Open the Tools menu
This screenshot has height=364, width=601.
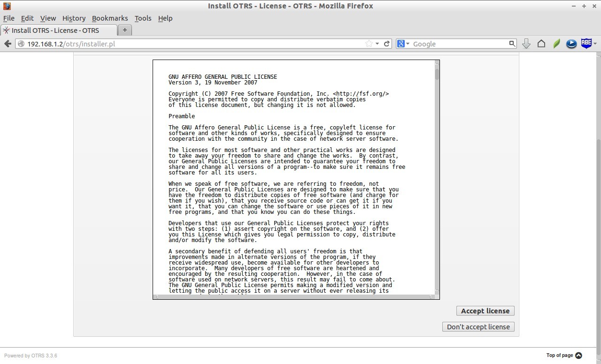143,18
